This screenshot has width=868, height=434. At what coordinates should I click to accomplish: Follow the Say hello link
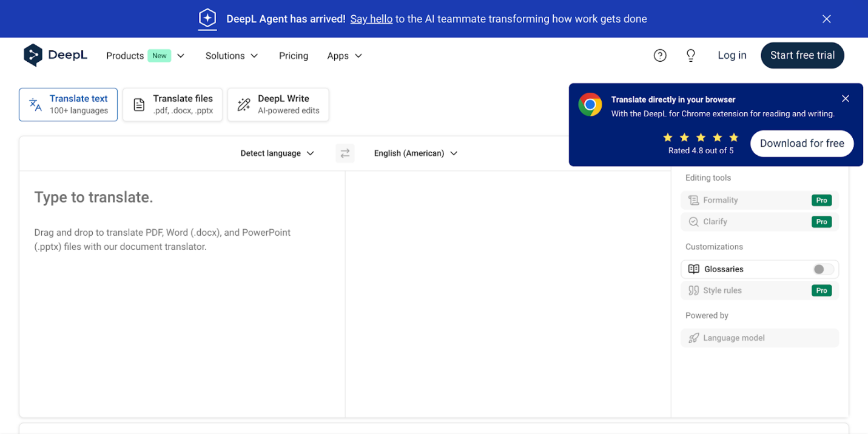click(x=371, y=19)
